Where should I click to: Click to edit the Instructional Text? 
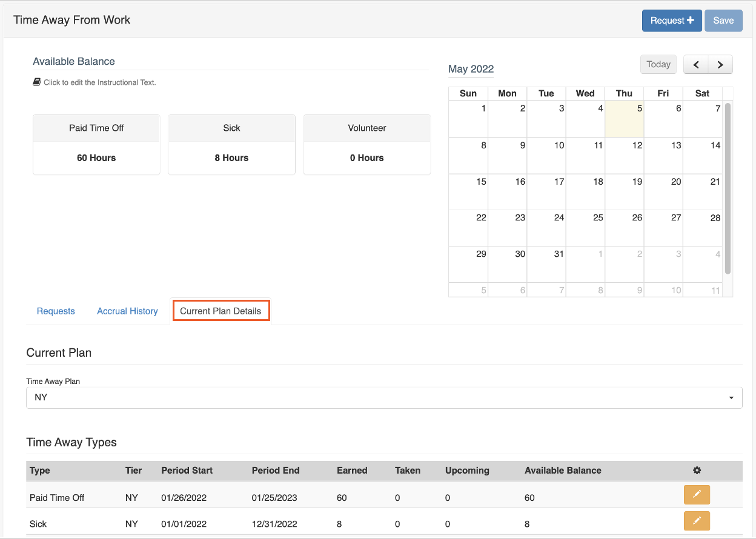pos(100,82)
